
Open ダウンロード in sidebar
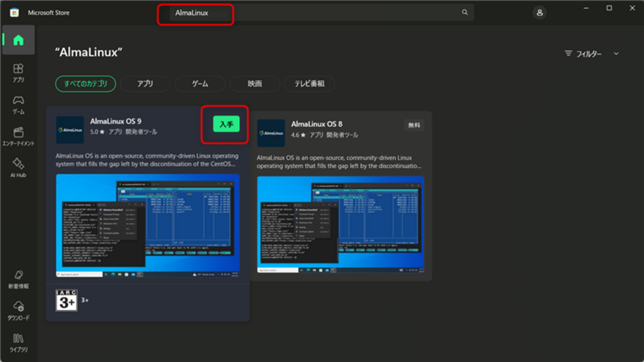click(18, 311)
